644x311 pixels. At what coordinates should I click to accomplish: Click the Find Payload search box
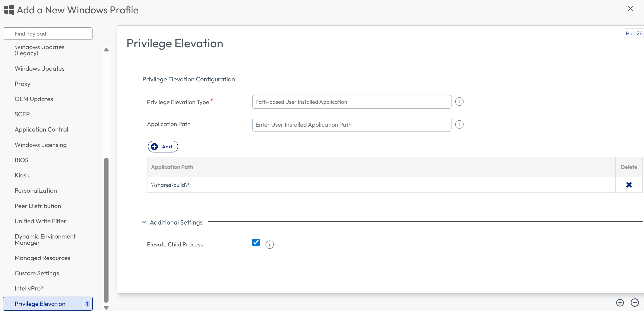point(48,33)
